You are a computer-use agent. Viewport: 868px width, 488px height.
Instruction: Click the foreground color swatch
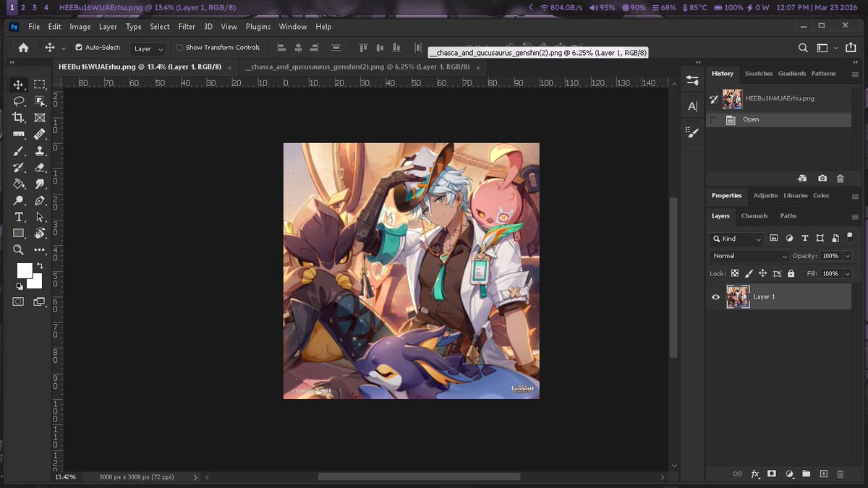click(25, 270)
